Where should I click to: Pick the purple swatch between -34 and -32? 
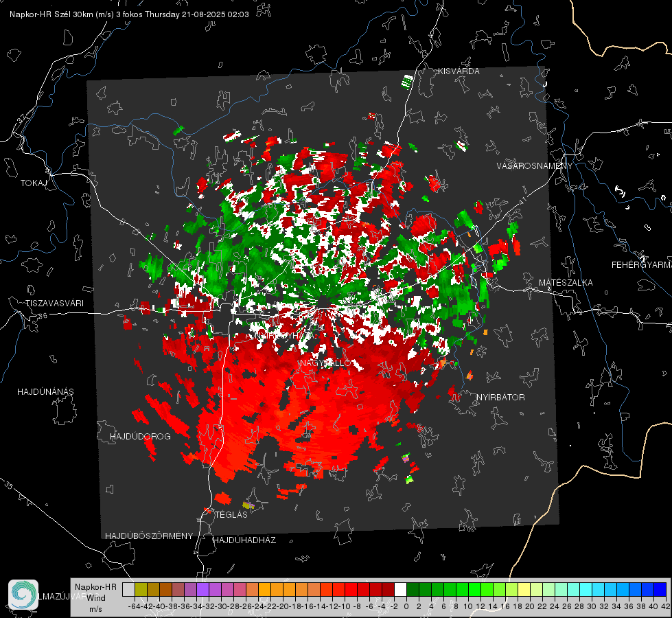(202, 589)
